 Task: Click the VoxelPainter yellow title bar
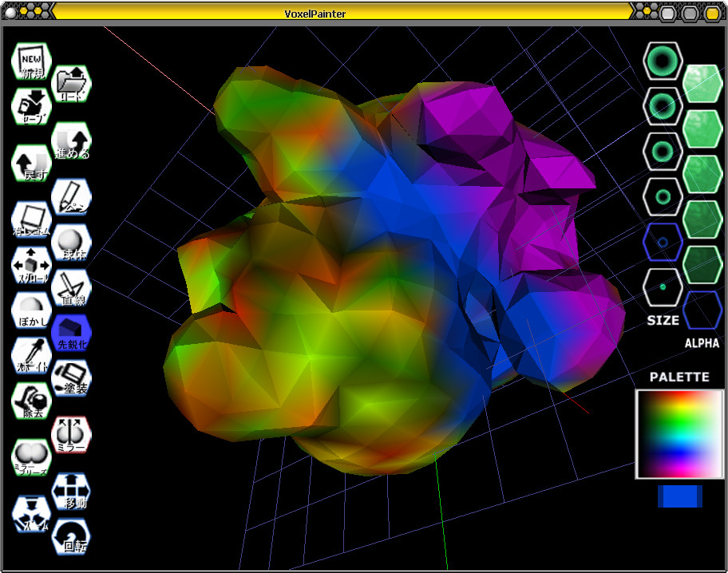tap(343, 13)
